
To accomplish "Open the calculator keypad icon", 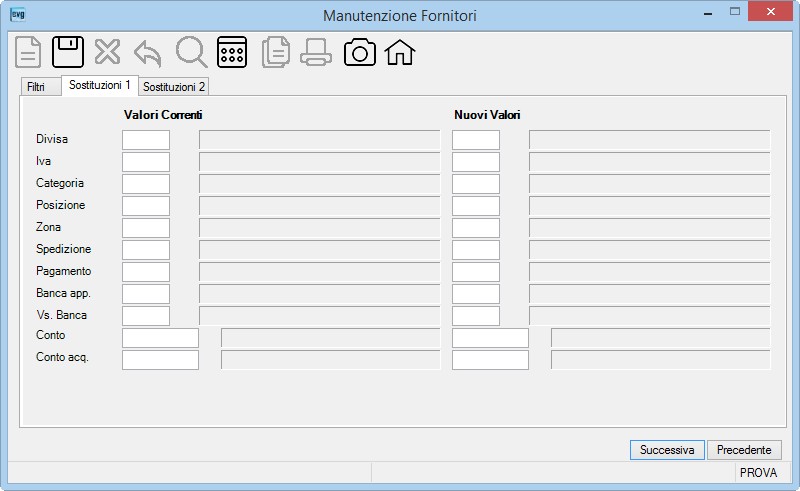I will [232, 52].
